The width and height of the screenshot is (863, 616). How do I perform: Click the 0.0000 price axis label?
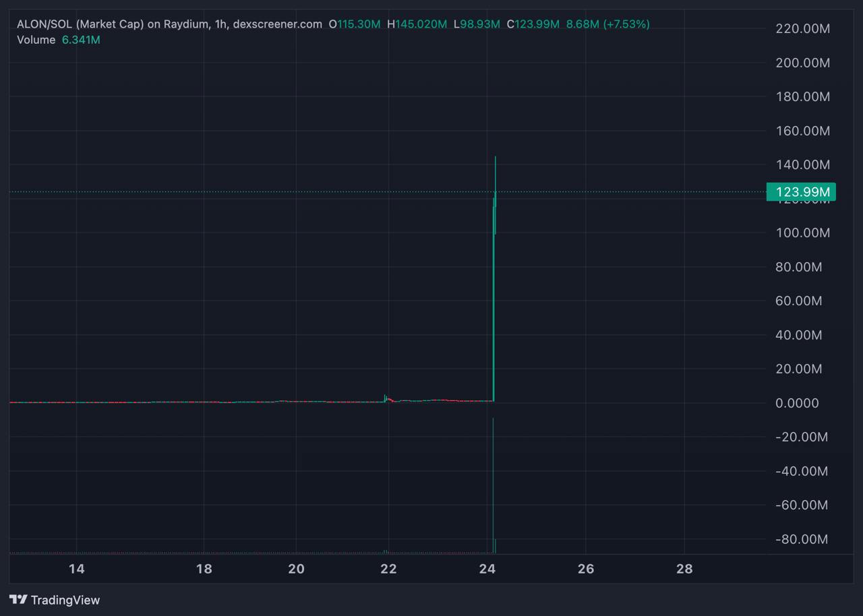pos(797,403)
